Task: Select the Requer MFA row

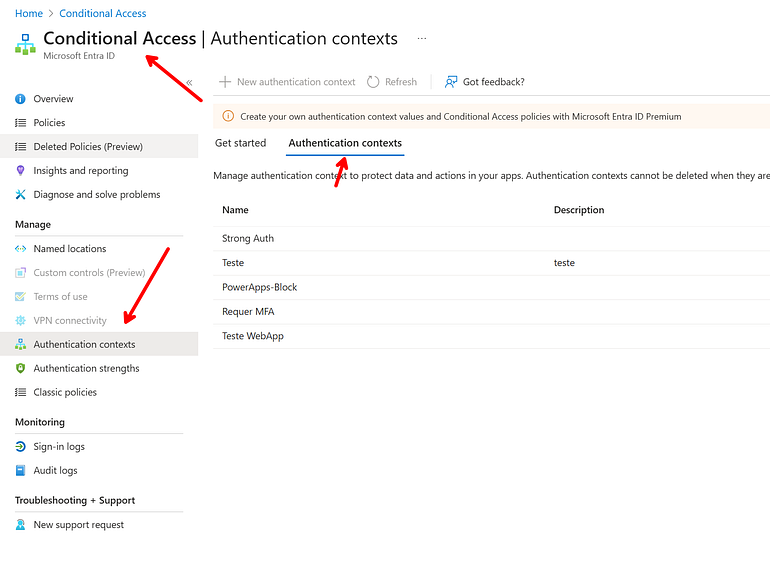Action: [492, 312]
